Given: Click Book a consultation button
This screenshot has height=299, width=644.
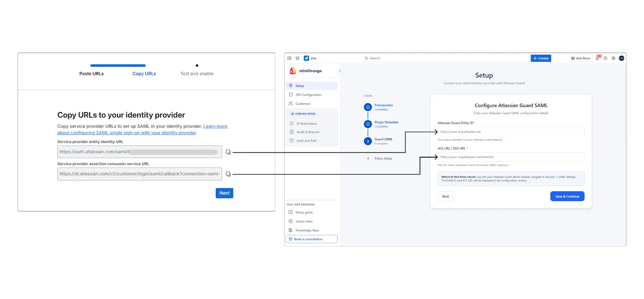Looking at the screenshot, I should 312,239.
